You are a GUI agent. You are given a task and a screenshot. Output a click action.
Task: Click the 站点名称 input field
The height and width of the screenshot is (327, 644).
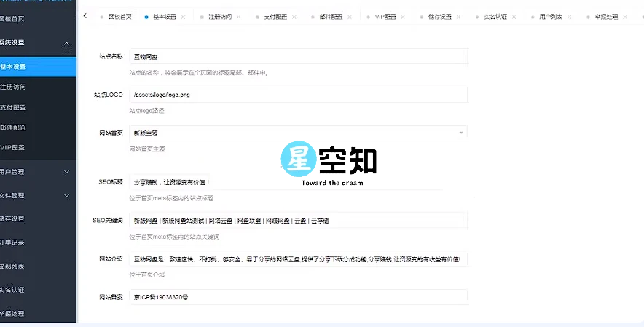point(298,56)
